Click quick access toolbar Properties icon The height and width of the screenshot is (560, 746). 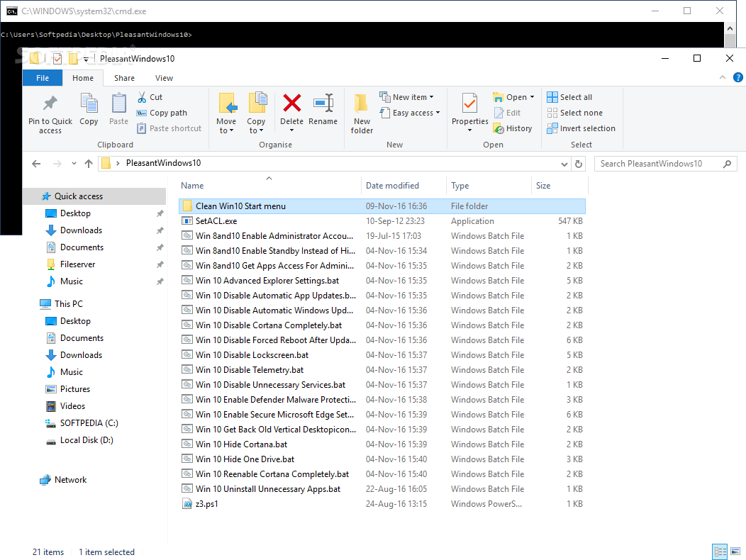pyautogui.click(x=57, y=59)
